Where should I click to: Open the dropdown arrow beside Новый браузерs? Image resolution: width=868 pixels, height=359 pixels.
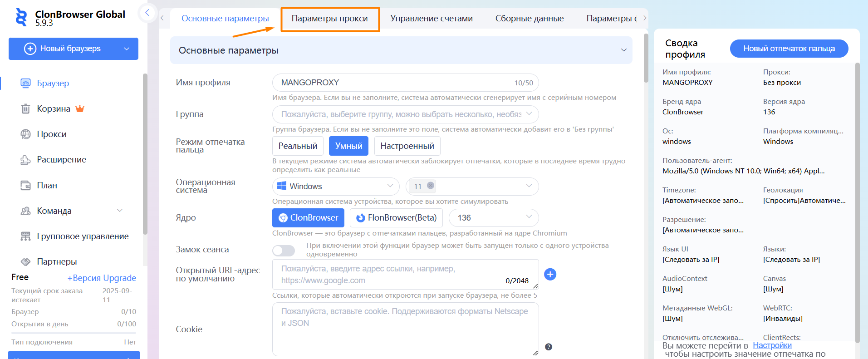point(127,49)
